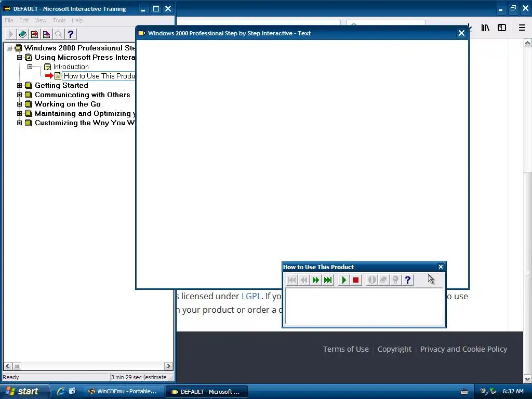Click tree pane scroll left arrow
This screenshot has width=532, height=399.
pyautogui.click(x=7, y=366)
